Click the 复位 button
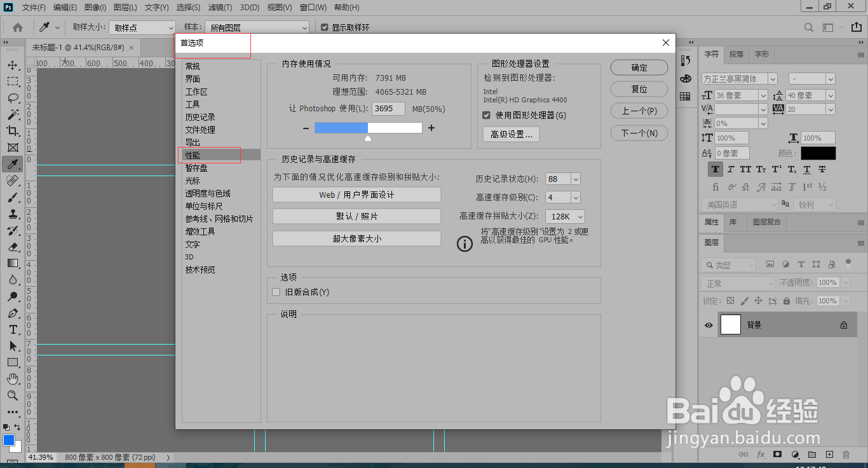The width and height of the screenshot is (868, 468). click(639, 89)
